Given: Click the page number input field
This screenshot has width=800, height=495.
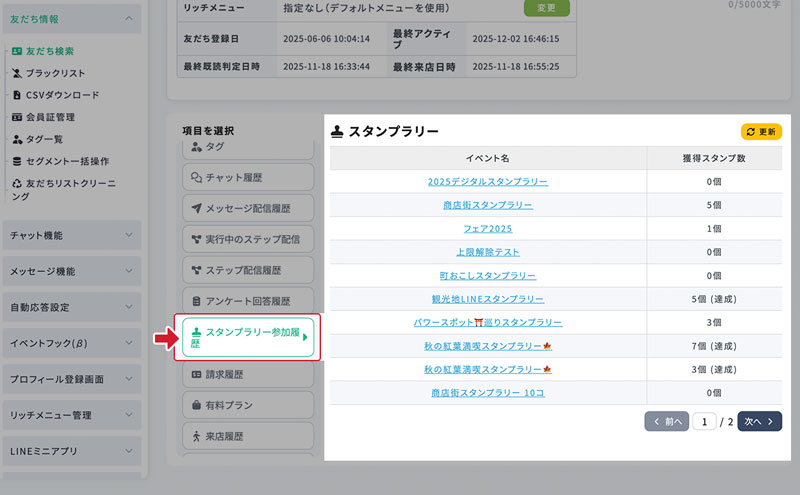Looking at the screenshot, I should coord(704,422).
